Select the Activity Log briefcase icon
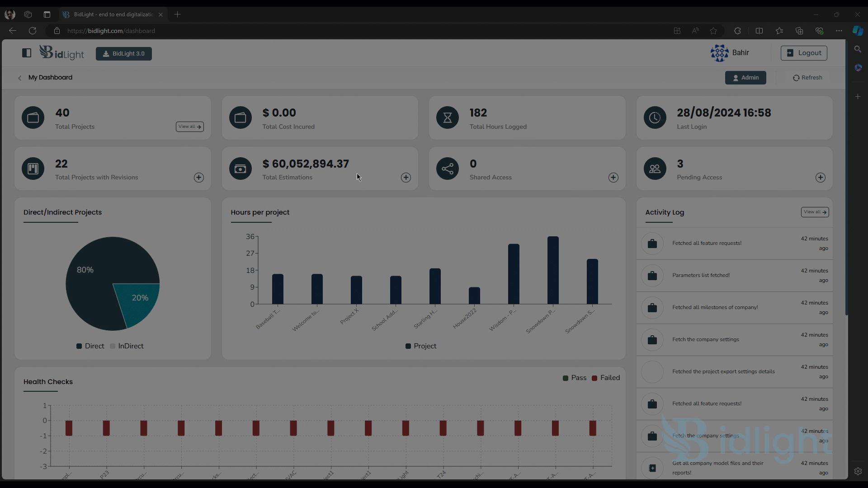This screenshot has height=488, width=868. [x=652, y=243]
